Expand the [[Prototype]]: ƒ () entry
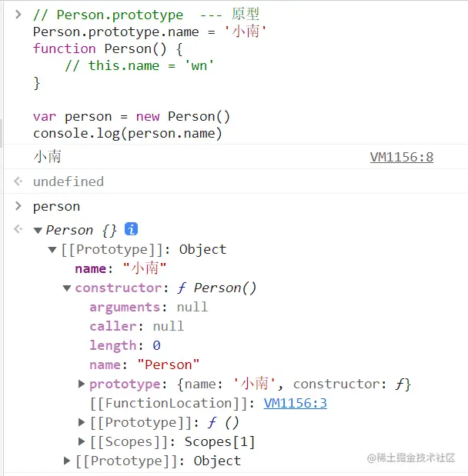Viewport: 468px width, 476px height. tap(81, 422)
